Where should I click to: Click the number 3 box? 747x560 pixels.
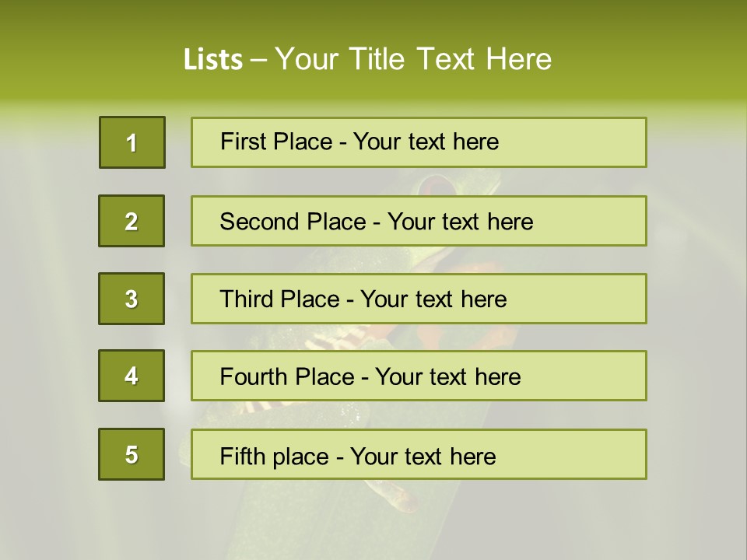coord(132,299)
